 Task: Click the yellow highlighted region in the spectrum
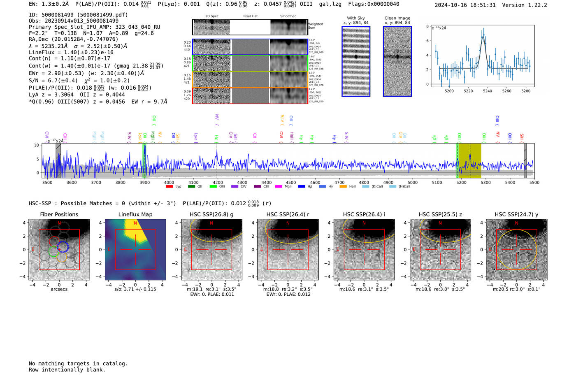coord(470,160)
